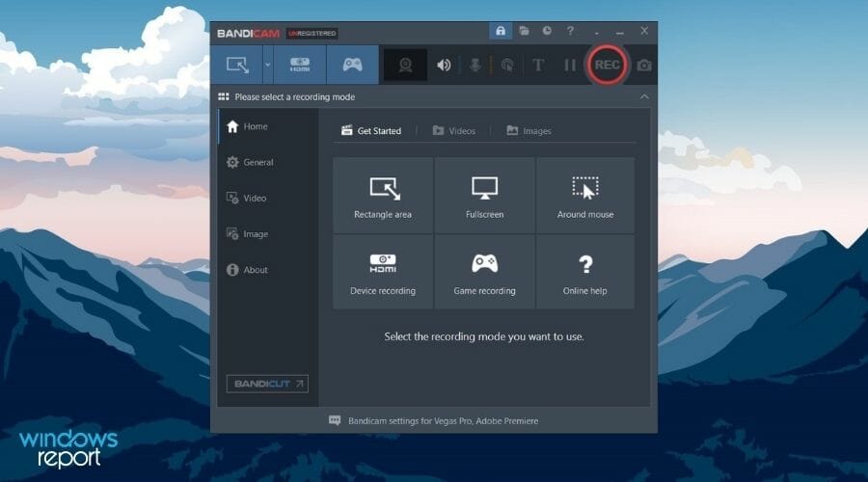
Task: Click the grid icon beside 'Please select a recording mode'
Action: click(224, 96)
